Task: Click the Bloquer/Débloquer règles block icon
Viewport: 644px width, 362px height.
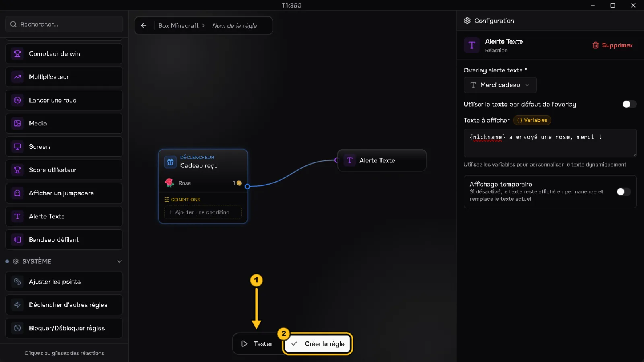Action: click(x=17, y=328)
